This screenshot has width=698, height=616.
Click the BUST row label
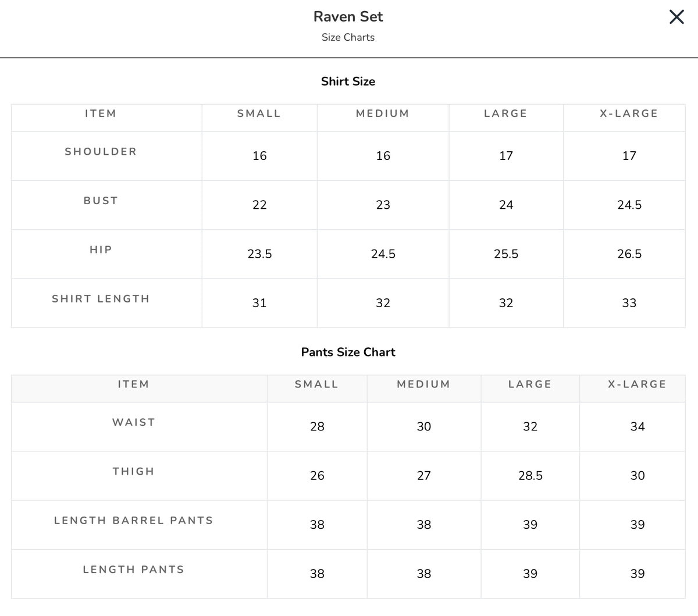tap(101, 200)
